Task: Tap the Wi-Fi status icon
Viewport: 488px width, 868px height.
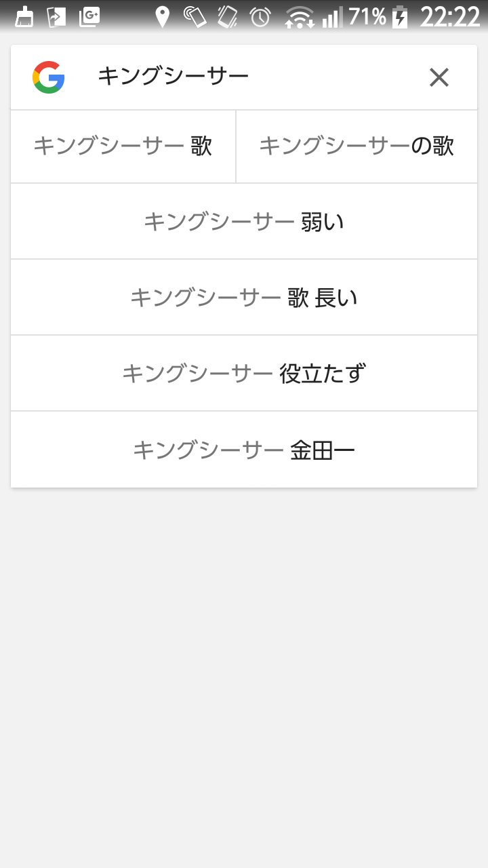Action: [299, 17]
